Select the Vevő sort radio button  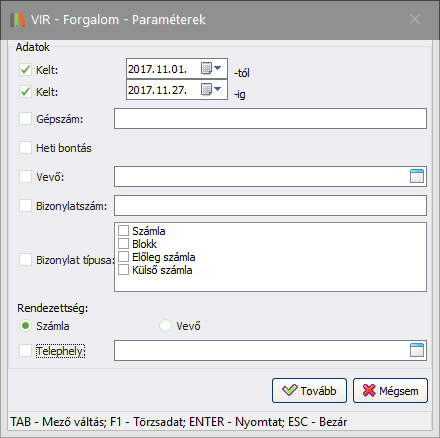tap(165, 326)
